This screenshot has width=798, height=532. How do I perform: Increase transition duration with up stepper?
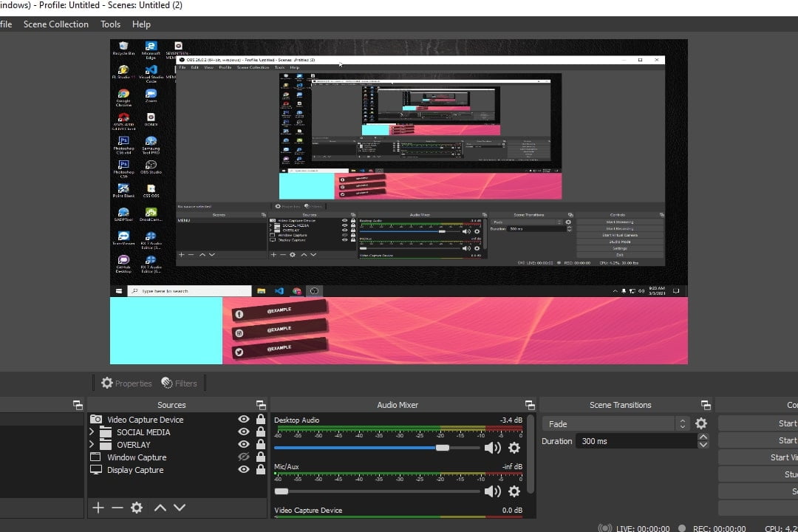click(703, 437)
